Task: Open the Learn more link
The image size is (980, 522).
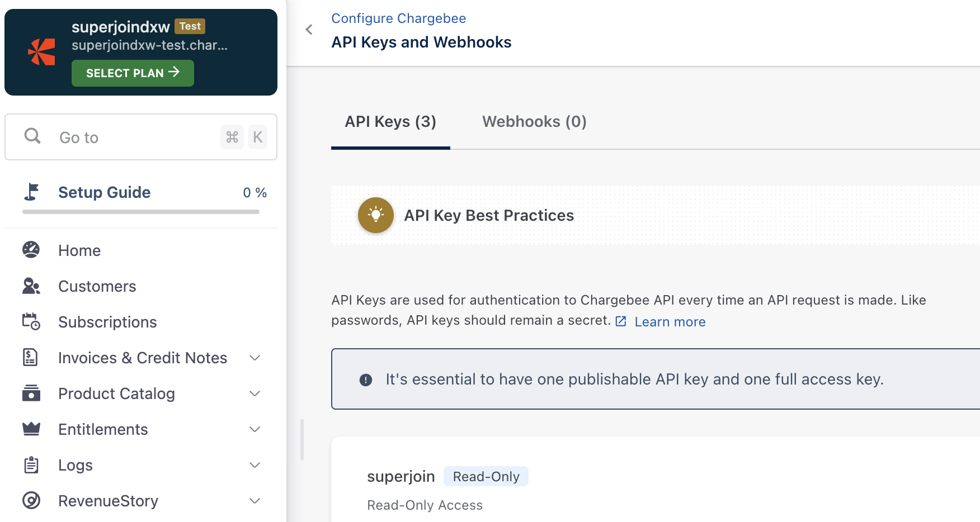Action: click(x=670, y=322)
